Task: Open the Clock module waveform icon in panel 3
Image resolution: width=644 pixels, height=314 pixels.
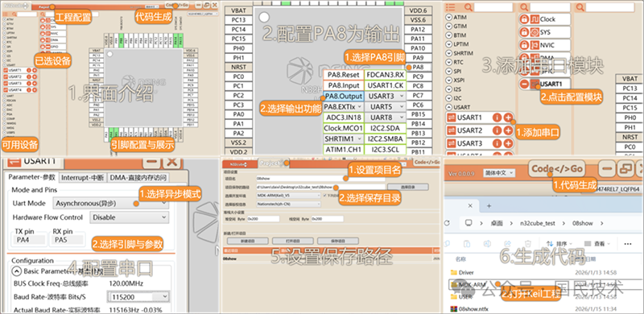Action: click(x=535, y=19)
